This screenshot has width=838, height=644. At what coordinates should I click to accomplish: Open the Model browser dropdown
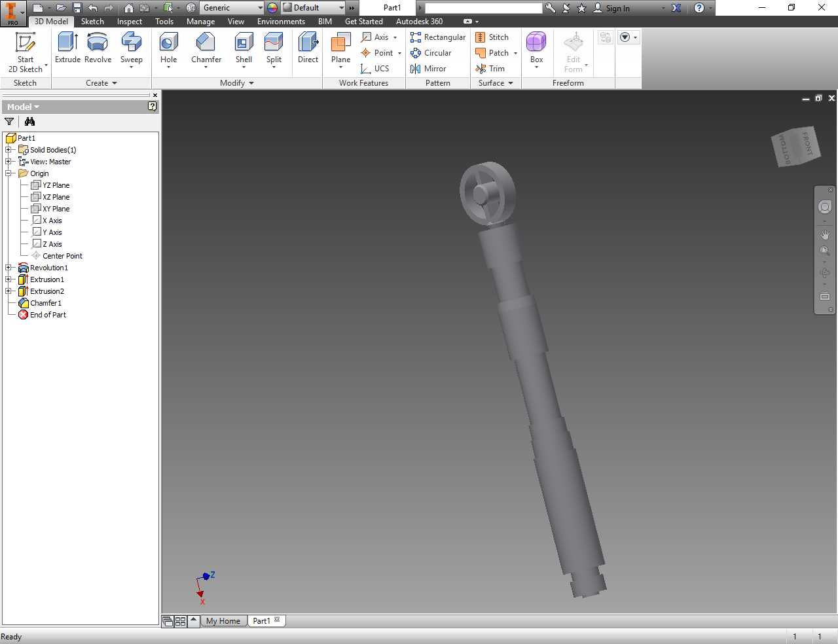(x=24, y=107)
